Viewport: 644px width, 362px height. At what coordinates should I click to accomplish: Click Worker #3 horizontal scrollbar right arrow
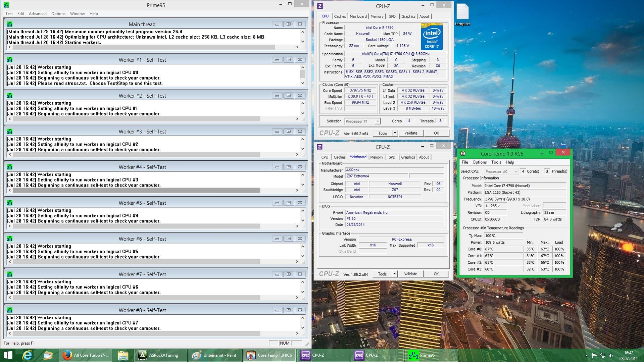(x=297, y=155)
